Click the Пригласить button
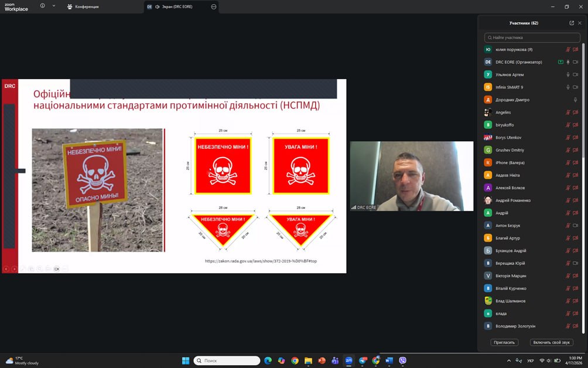The image size is (588, 368). (x=504, y=342)
